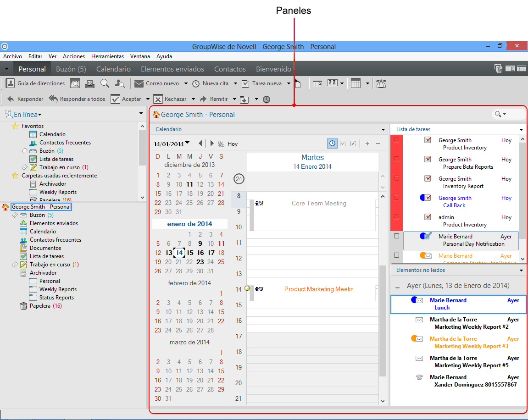The width and height of the screenshot is (528, 420).
Task: Open the Elementos no leídos panel dropdown
Action: pyautogui.click(x=521, y=270)
